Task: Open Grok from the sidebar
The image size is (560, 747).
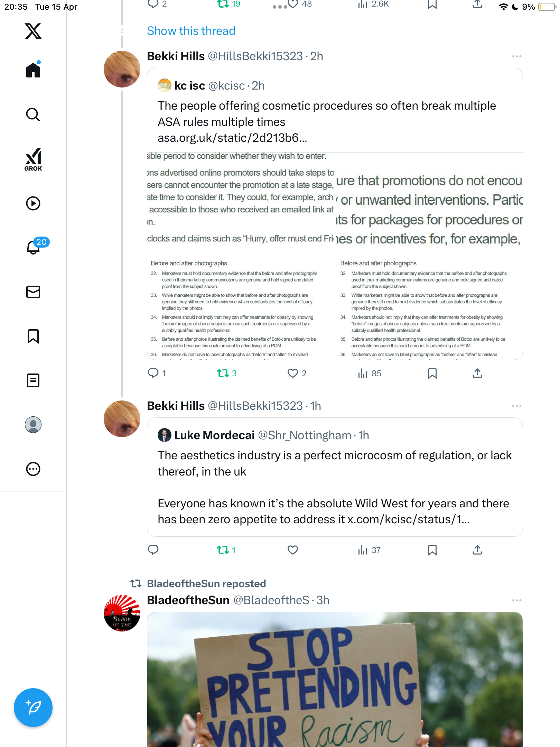Action: tap(33, 160)
